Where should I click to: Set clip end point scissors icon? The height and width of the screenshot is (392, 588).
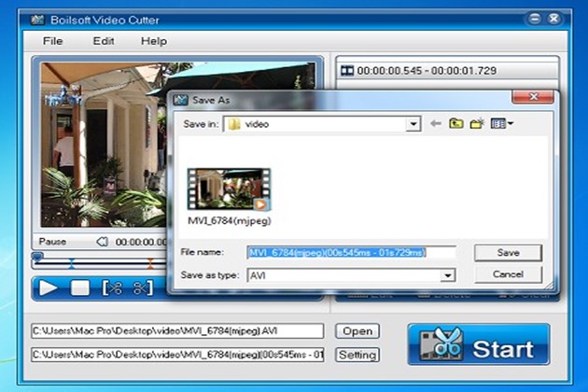[x=143, y=288]
